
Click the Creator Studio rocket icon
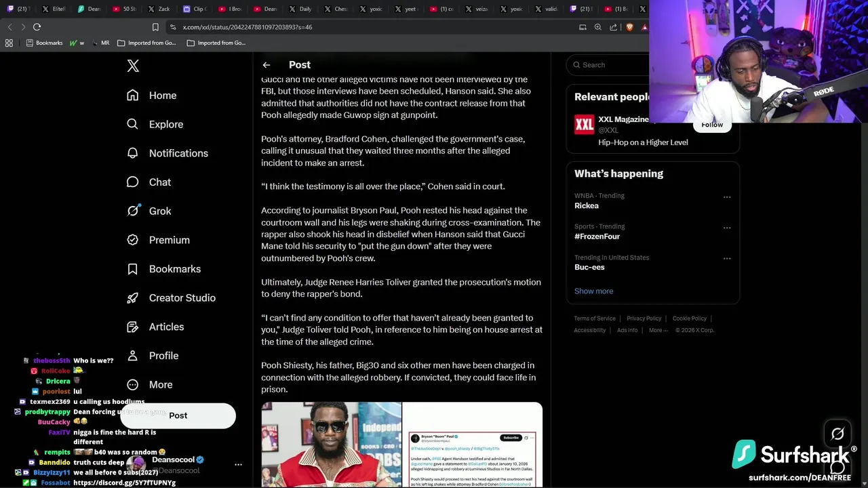[133, 298]
